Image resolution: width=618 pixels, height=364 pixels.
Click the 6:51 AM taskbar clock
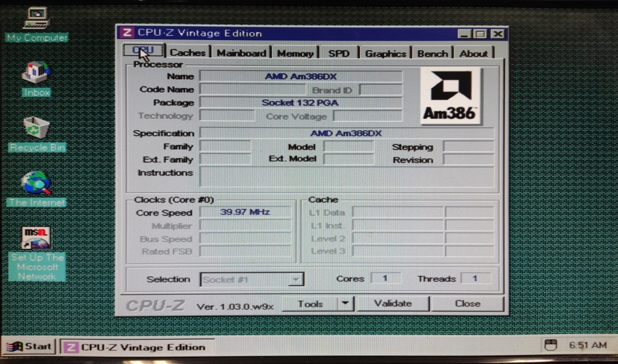[588, 345]
